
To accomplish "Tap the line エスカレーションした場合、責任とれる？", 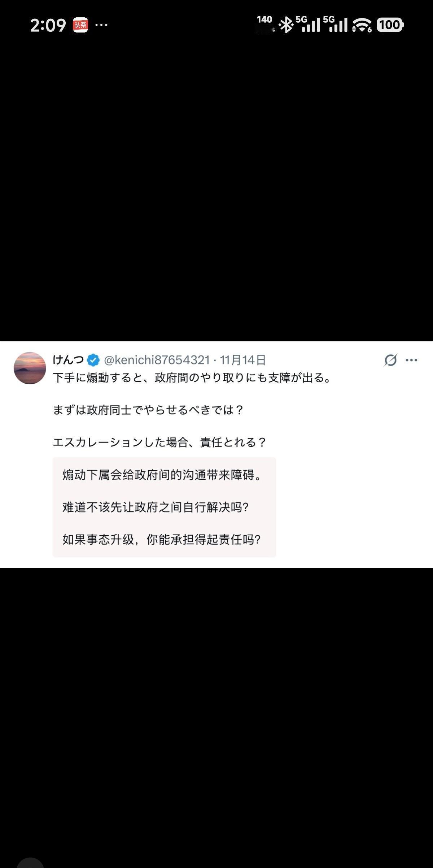I will pyautogui.click(x=159, y=442).
